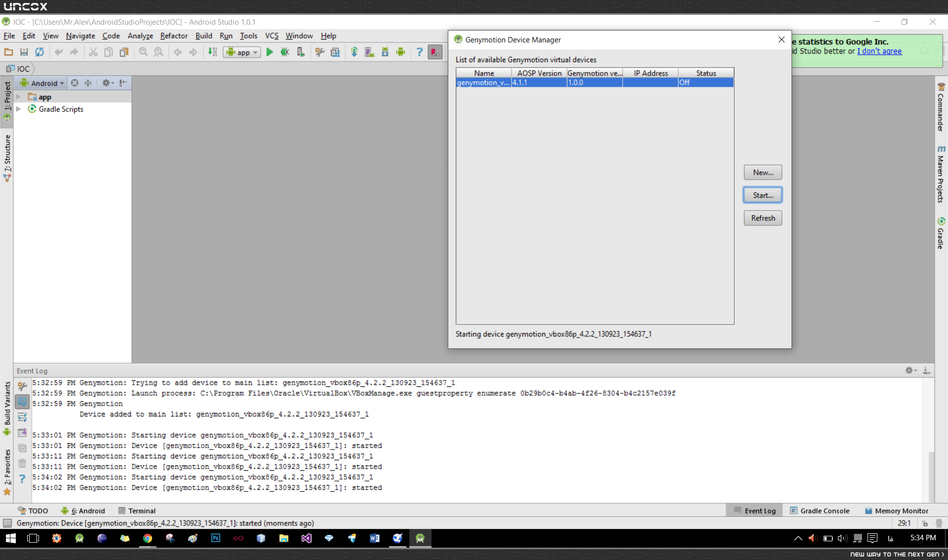The width and height of the screenshot is (948, 560).
Task: Hide the Project panel with the hide icon
Action: 123,83
